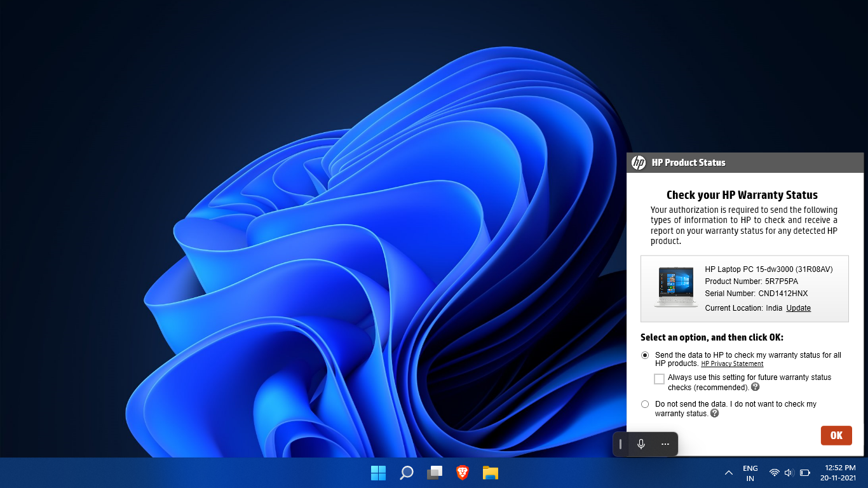
Task: Click help icon next to 'warranty status.'
Action: [x=714, y=414]
